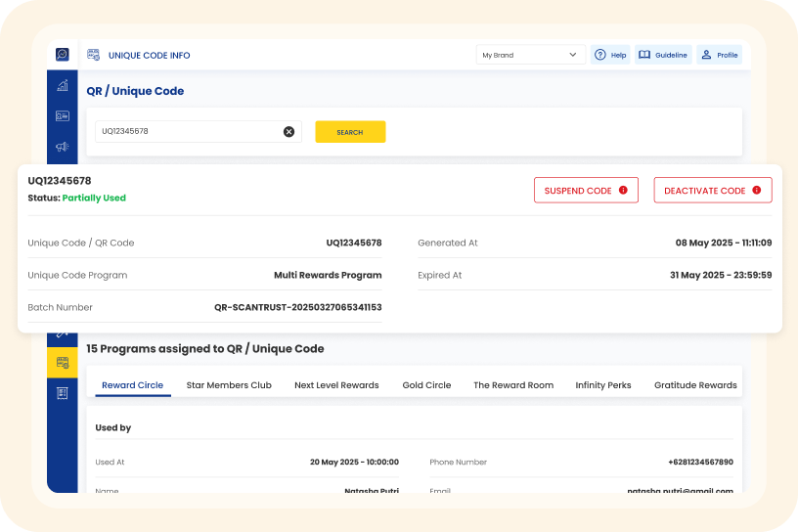Viewport: 798px width, 532px height.
Task: Click the Multi Rewards Program value
Action: pyautogui.click(x=328, y=275)
